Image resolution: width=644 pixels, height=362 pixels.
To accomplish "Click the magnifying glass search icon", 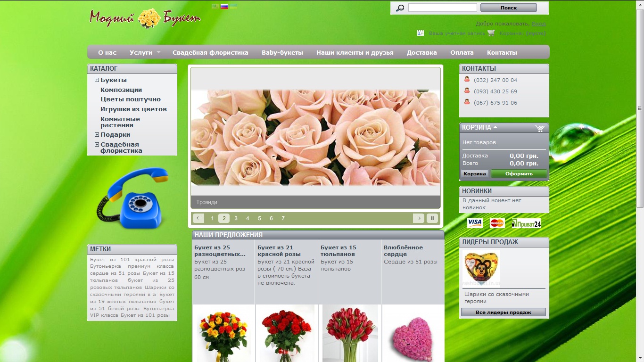I will coord(400,8).
